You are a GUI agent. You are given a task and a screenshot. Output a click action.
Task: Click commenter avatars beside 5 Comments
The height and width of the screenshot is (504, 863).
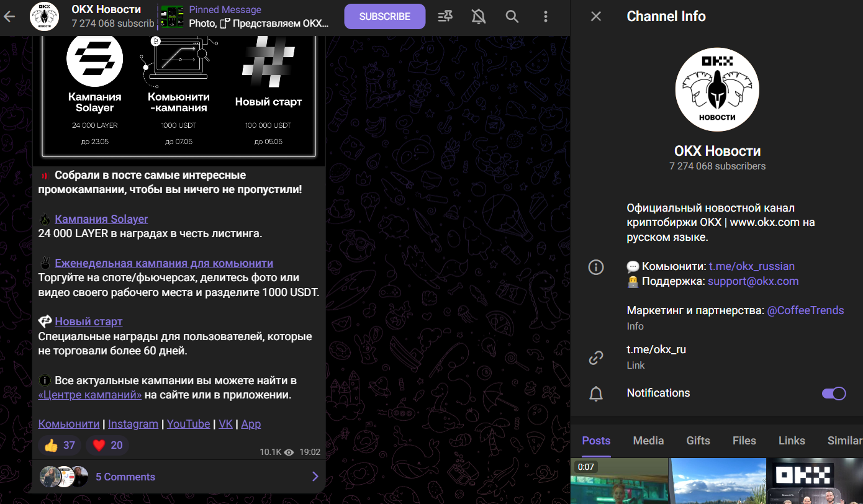click(64, 477)
